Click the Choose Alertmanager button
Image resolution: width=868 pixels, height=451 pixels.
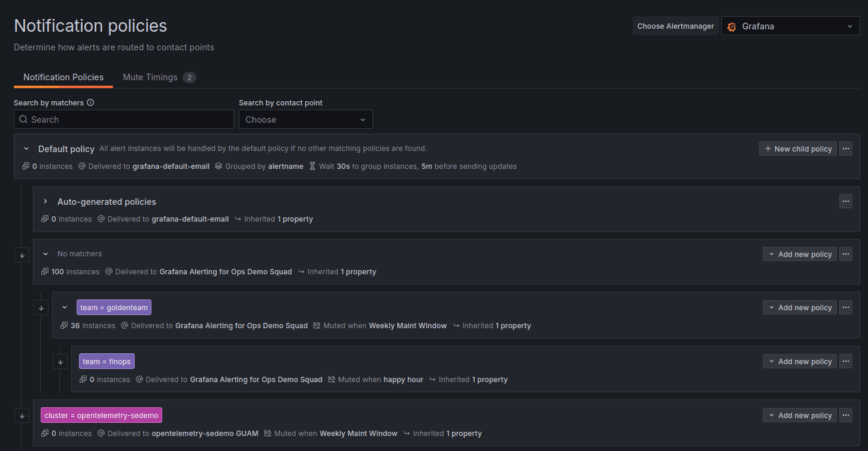click(x=675, y=26)
